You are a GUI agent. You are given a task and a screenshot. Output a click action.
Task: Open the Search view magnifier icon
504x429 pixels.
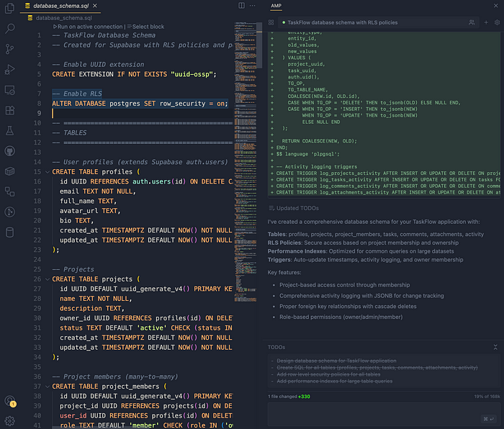(9, 29)
